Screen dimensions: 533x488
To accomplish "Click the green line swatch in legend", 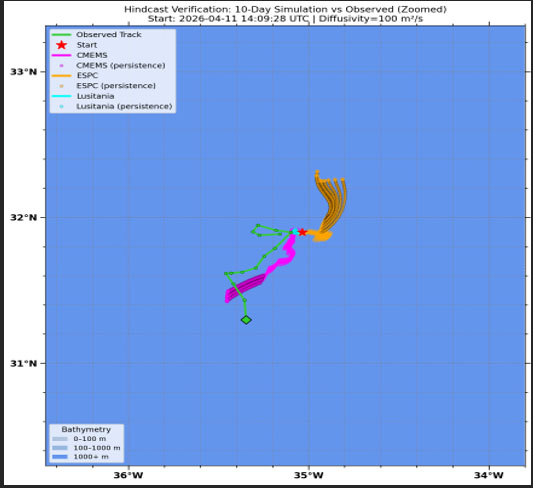I will 62,35.
